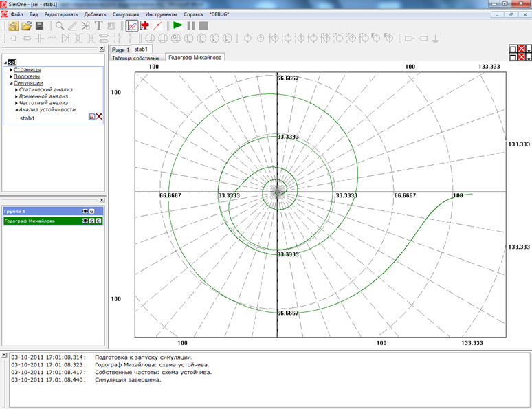Image resolution: width=532 pixels, height=409 pixels.
Task: Switch to the stab1 tab
Action: (141, 49)
